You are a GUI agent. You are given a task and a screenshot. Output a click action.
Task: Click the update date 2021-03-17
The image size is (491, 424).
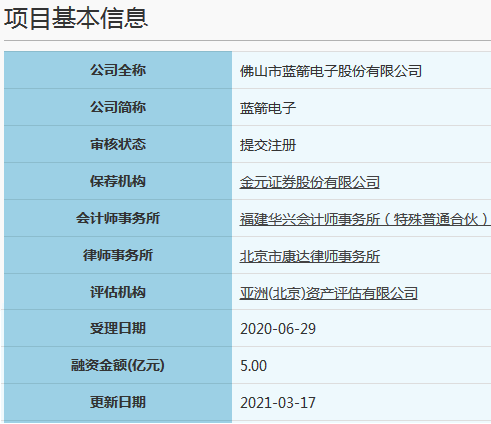point(278,403)
